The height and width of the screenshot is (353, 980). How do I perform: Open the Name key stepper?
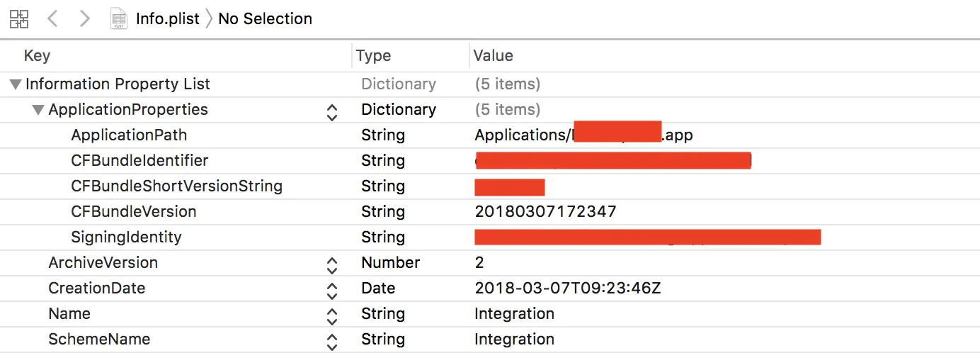[331, 315]
